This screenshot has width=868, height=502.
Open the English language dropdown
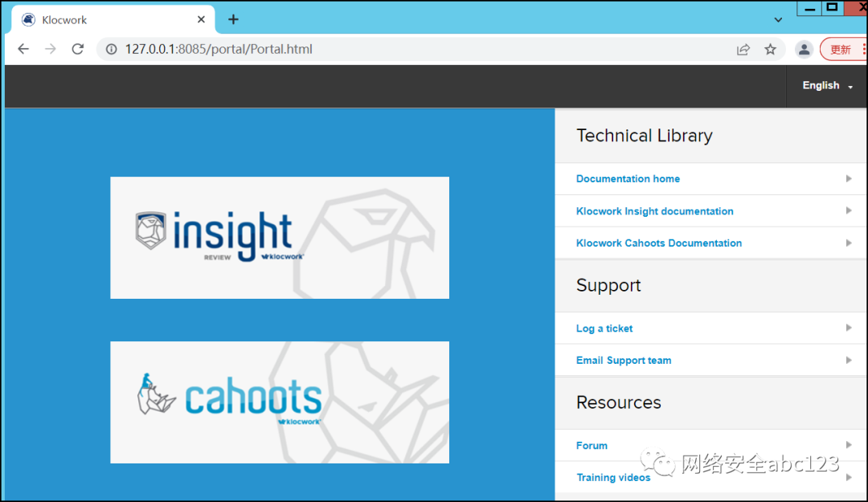point(827,85)
